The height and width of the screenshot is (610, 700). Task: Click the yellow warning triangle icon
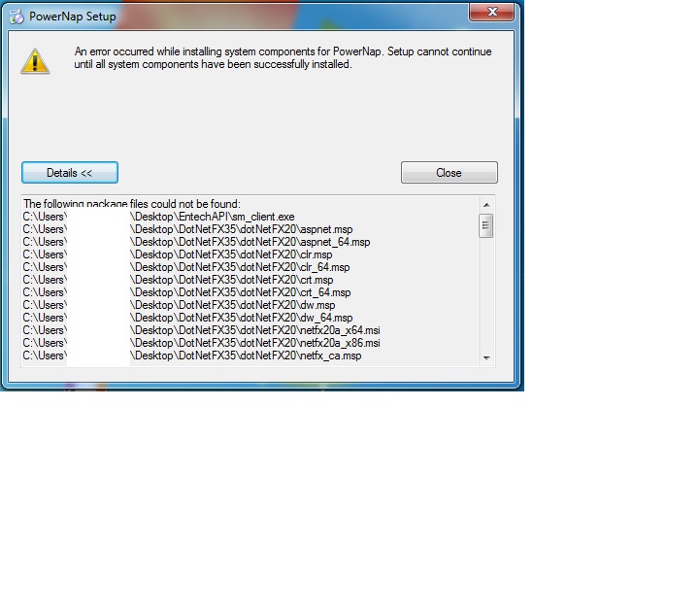(x=35, y=61)
